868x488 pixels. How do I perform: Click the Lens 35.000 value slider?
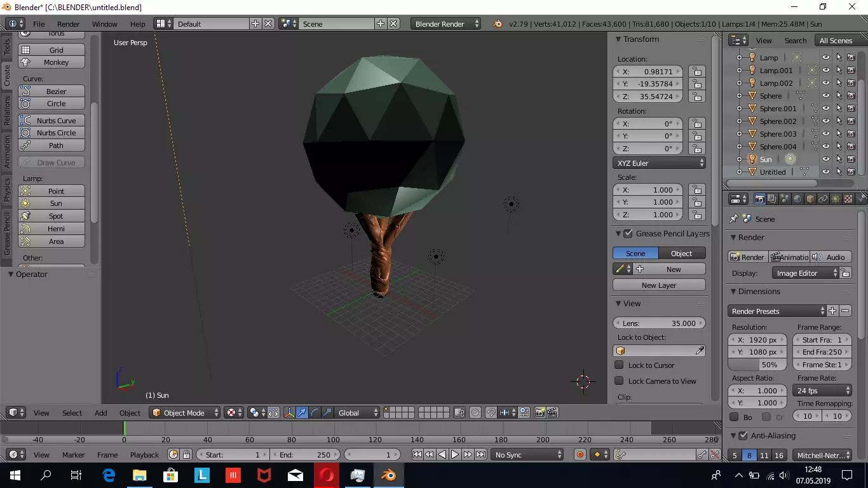(659, 323)
